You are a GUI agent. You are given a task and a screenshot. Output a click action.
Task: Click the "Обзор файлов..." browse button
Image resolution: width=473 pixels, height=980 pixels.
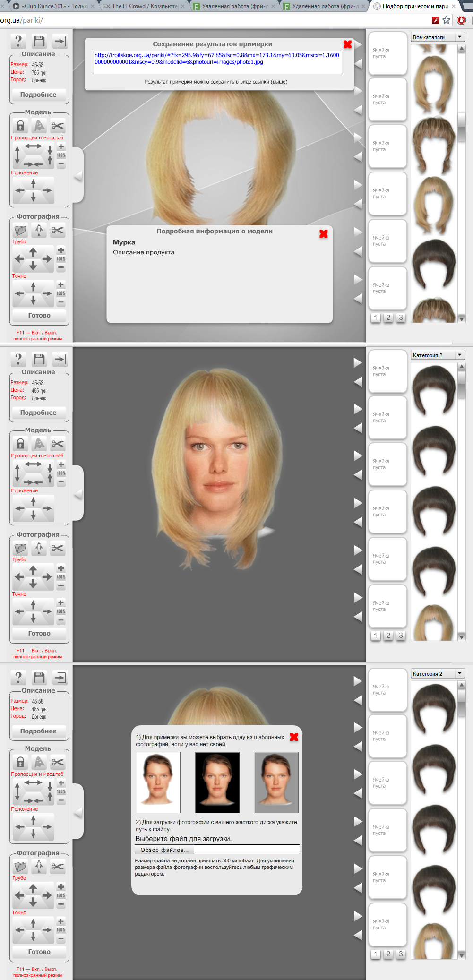pos(164,850)
